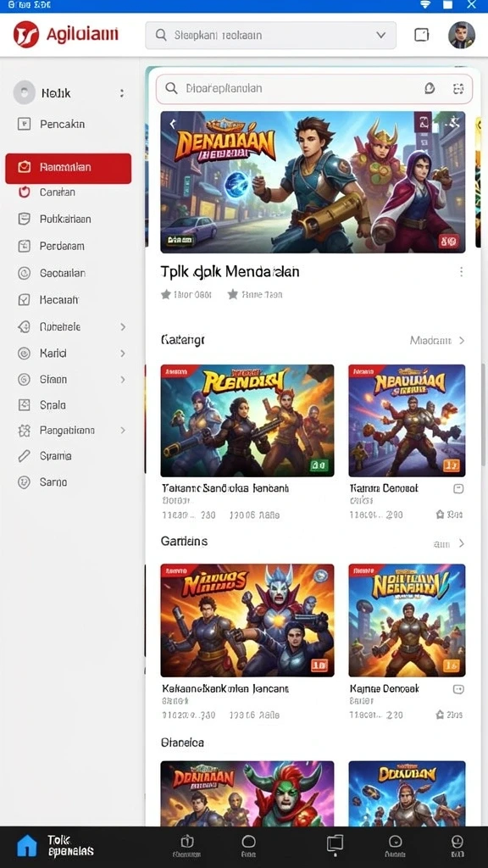Select Pencakin in the sidebar

pos(62,124)
